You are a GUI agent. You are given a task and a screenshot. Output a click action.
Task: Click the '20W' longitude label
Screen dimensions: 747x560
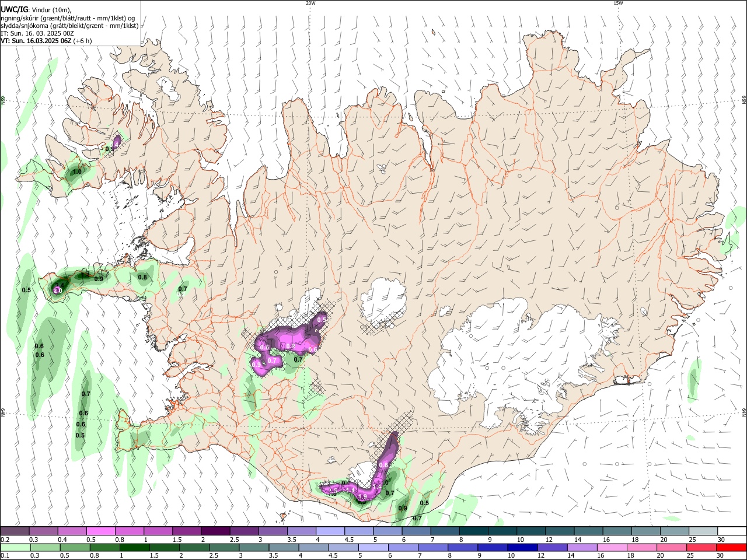[x=310, y=3]
